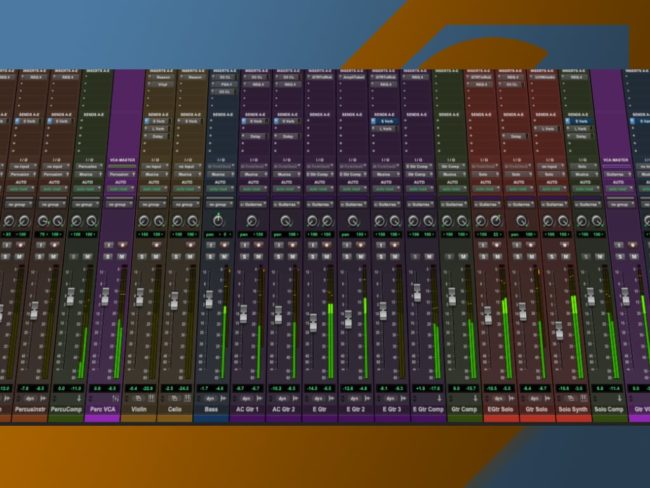Click the Perc VCA volume fader
This screenshot has height=488, width=650.
pos(105,296)
